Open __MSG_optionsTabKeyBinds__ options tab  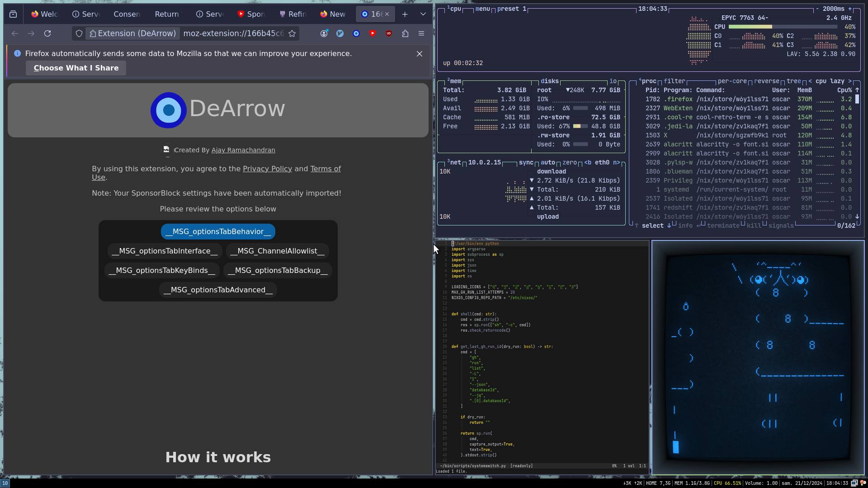coord(162,270)
